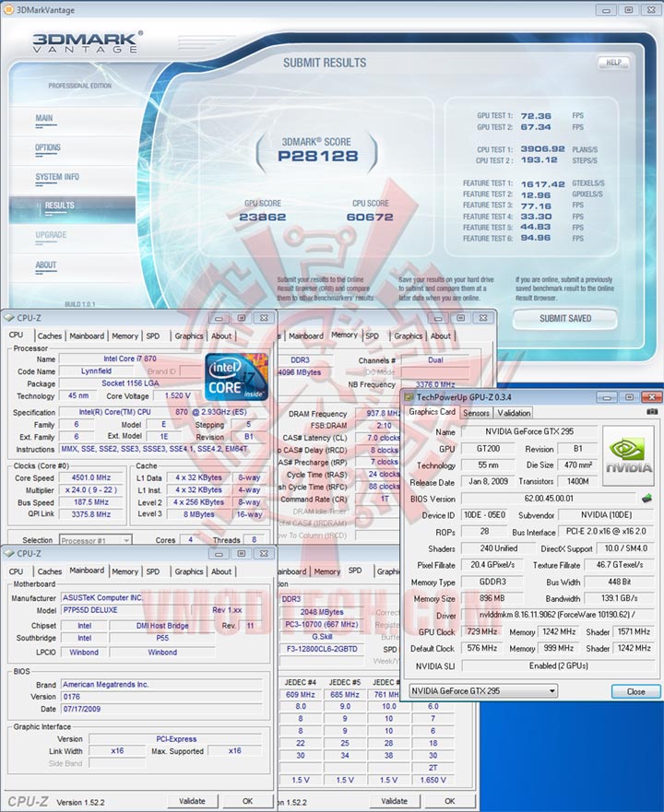Viewport: 664px width, 812px height.
Task: Click the motherboard Model field P7P55D DELUXE
Action: tap(125, 610)
